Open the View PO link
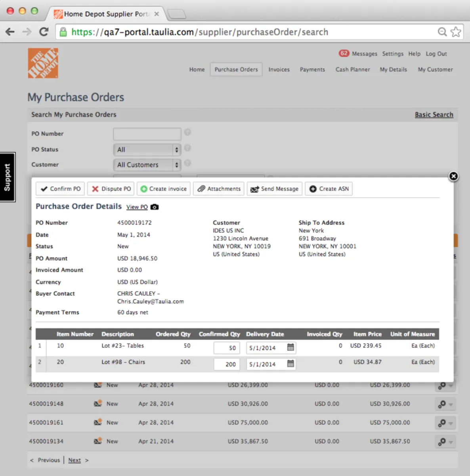The width and height of the screenshot is (470, 476). (137, 207)
